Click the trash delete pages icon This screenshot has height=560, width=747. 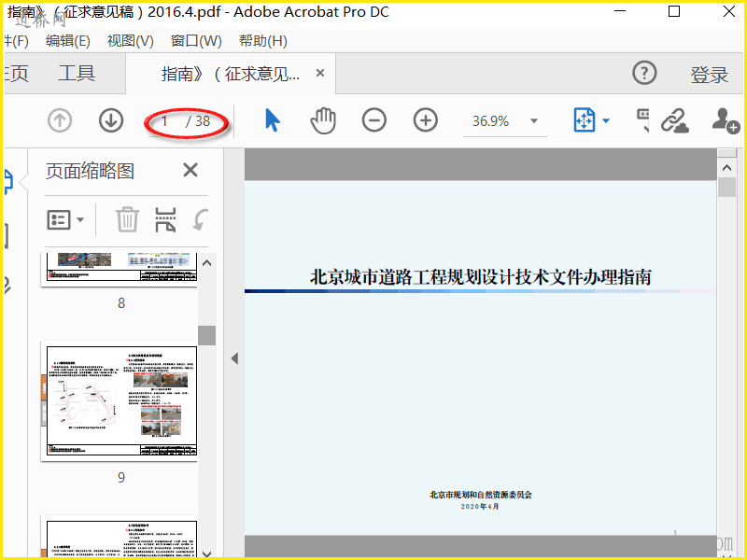(x=127, y=219)
